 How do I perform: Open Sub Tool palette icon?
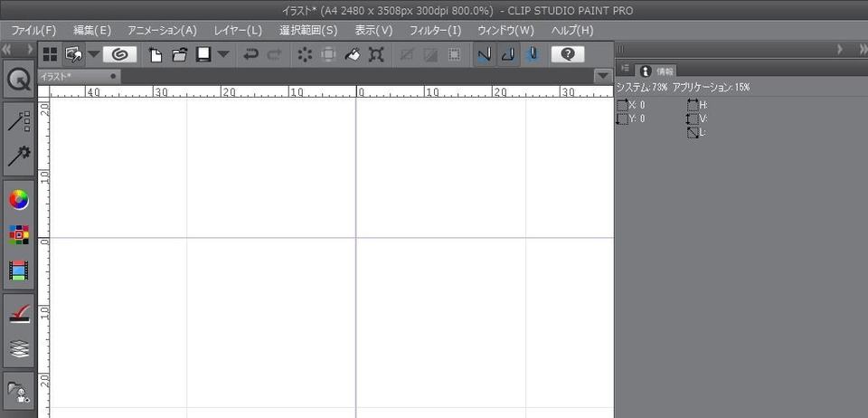[19, 121]
